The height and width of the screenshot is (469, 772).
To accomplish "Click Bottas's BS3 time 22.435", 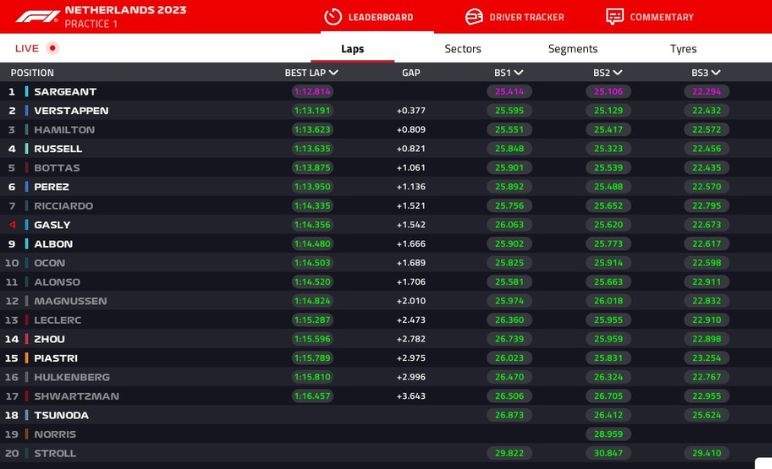I will tap(707, 168).
